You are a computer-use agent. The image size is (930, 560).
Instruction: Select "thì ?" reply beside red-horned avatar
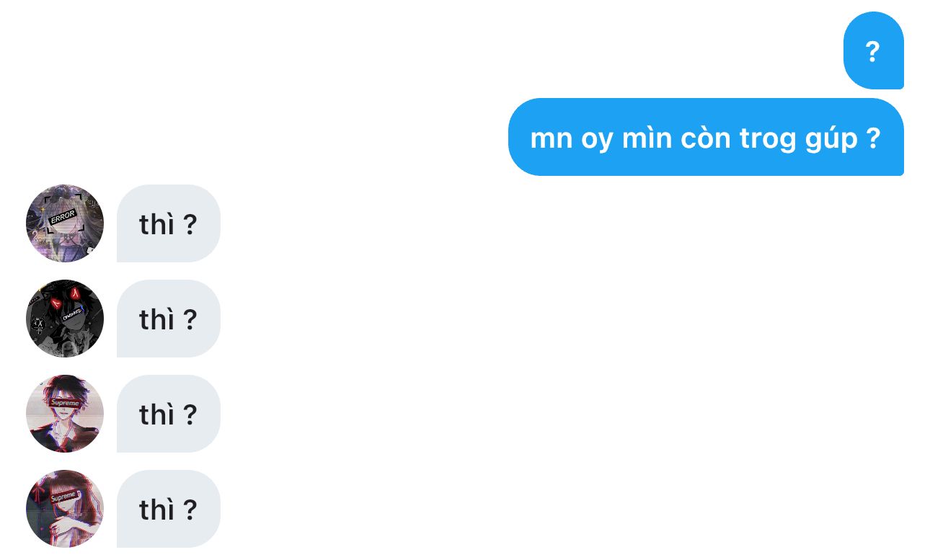click(x=169, y=319)
